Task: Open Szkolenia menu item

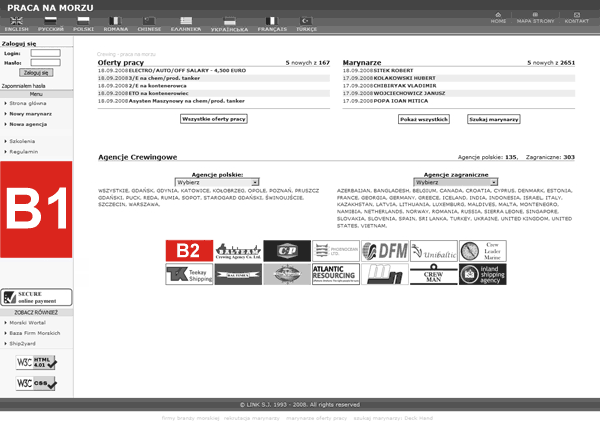Action: click(22, 141)
